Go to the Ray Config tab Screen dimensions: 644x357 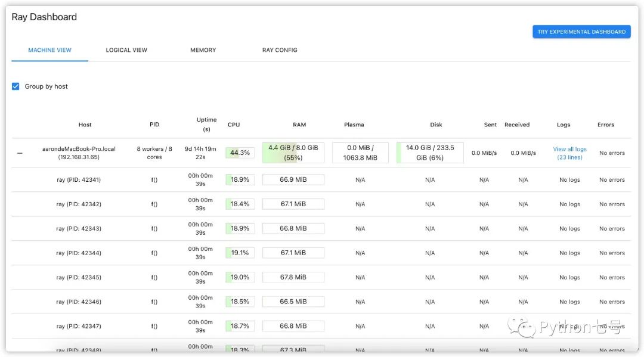coord(280,50)
